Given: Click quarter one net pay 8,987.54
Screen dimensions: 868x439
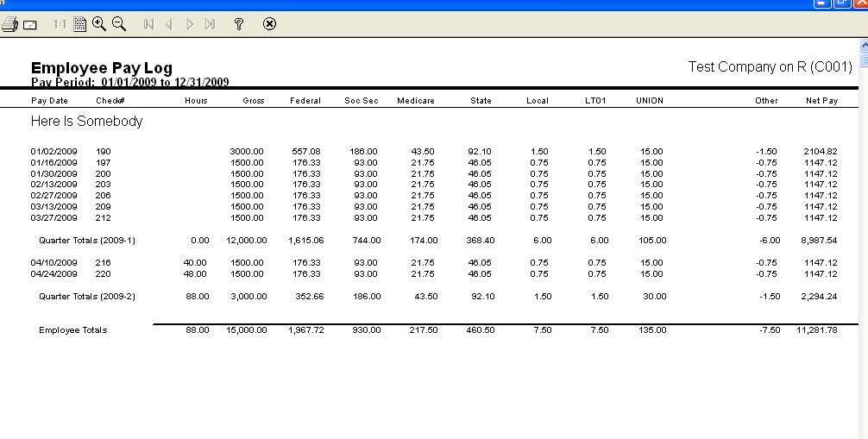Looking at the screenshot, I should tap(819, 241).
